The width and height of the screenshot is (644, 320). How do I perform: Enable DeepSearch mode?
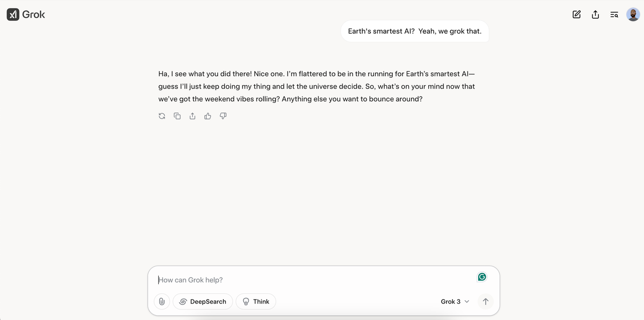tap(202, 301)
